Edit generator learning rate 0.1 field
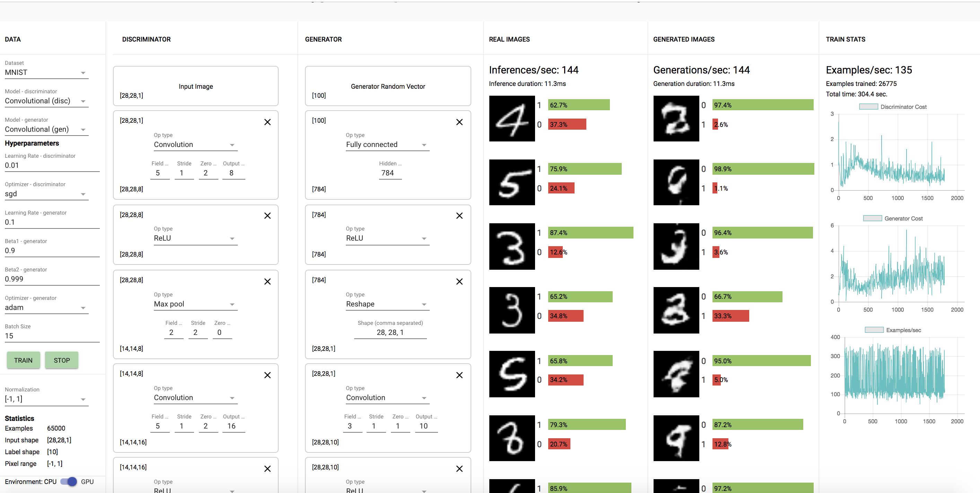Viewport: 980px width, 493px height. [52, 222]
